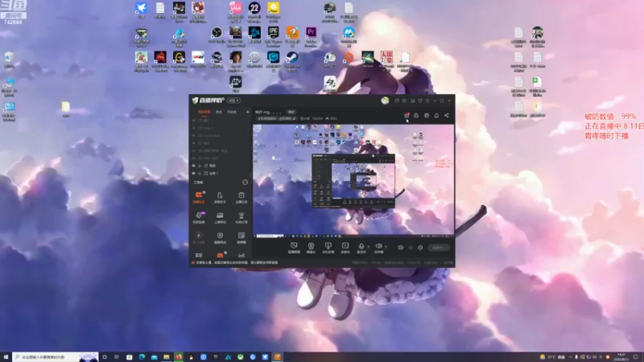This screenshot has width=644, height=362.
Task: Click the record camera icon beside the live button
Action: (x=400, y=248)
